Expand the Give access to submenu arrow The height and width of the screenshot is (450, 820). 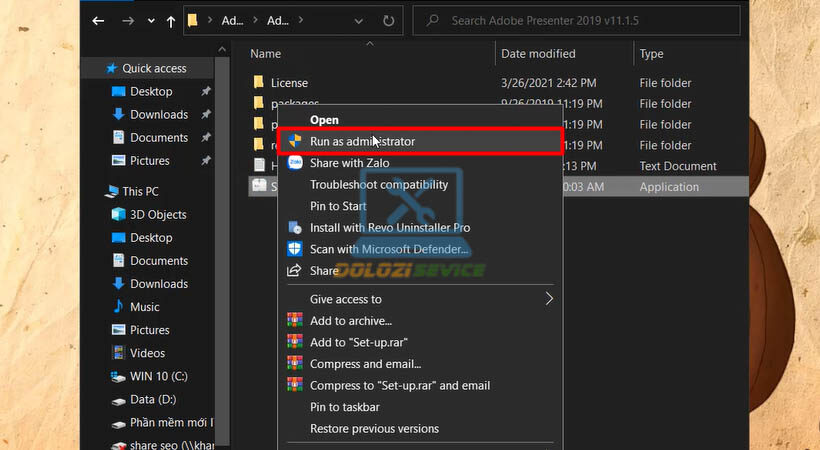click(548, 298)
